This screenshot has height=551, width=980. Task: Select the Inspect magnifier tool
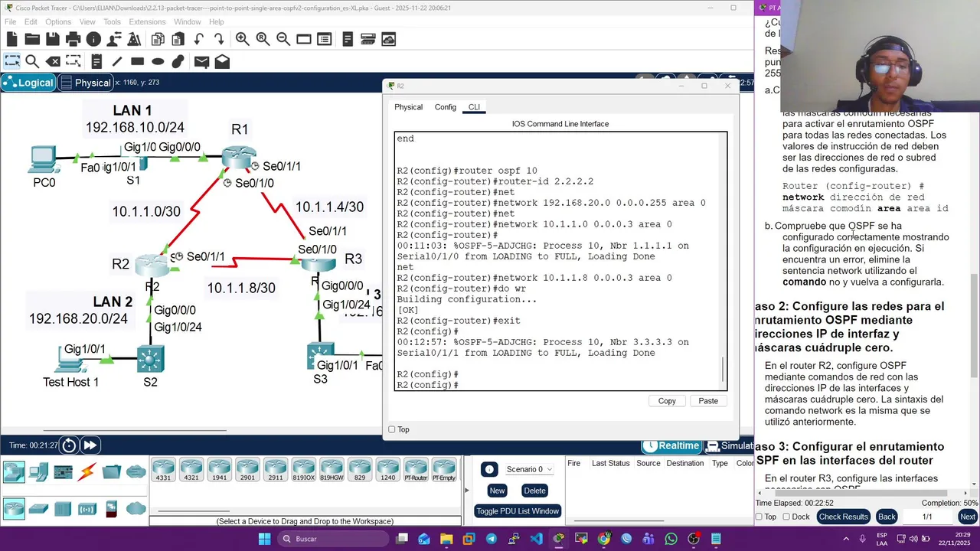coord(32,61)
